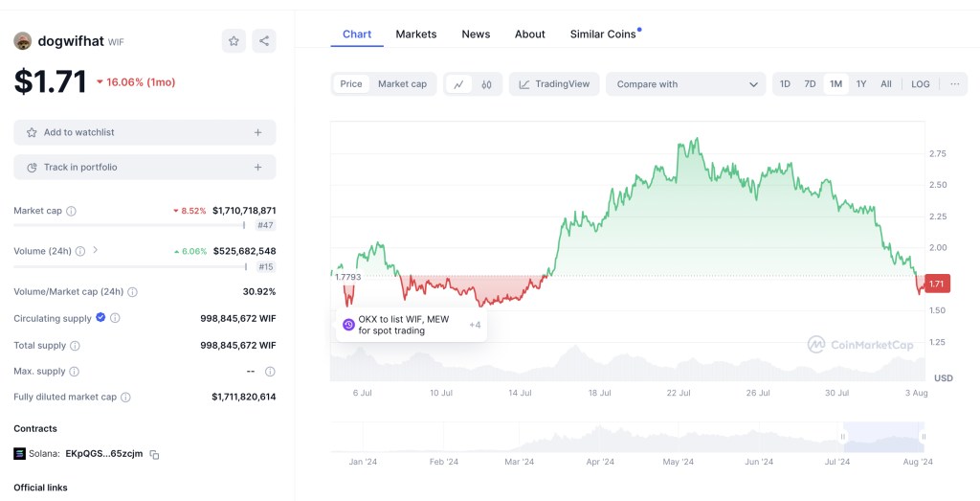
Task: Click the right handle of range selector
Action: coord(924,437)
